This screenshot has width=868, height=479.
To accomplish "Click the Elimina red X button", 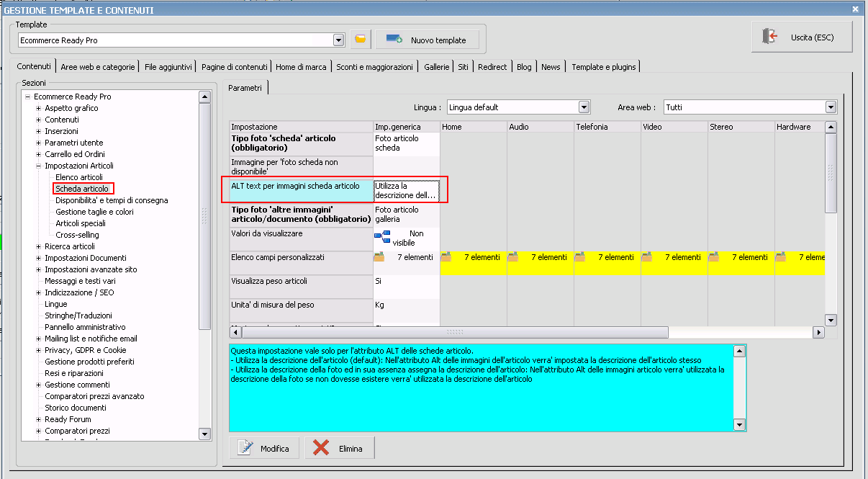I will (x=340, y=448).
